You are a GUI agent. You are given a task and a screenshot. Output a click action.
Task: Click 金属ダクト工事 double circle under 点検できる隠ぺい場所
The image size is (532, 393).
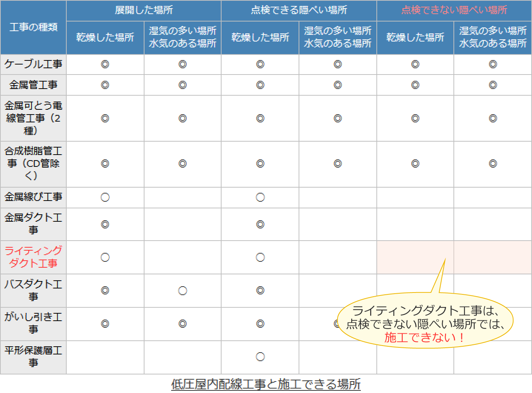pyautogui.click(x=260, y=224)
